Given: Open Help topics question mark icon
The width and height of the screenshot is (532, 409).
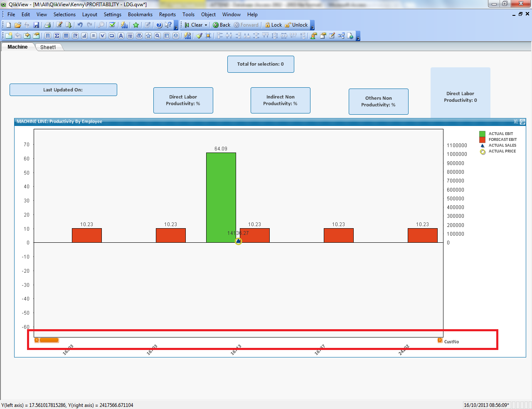Looking at the screenshot, I should pyautogui.click(x=159, y=25).
